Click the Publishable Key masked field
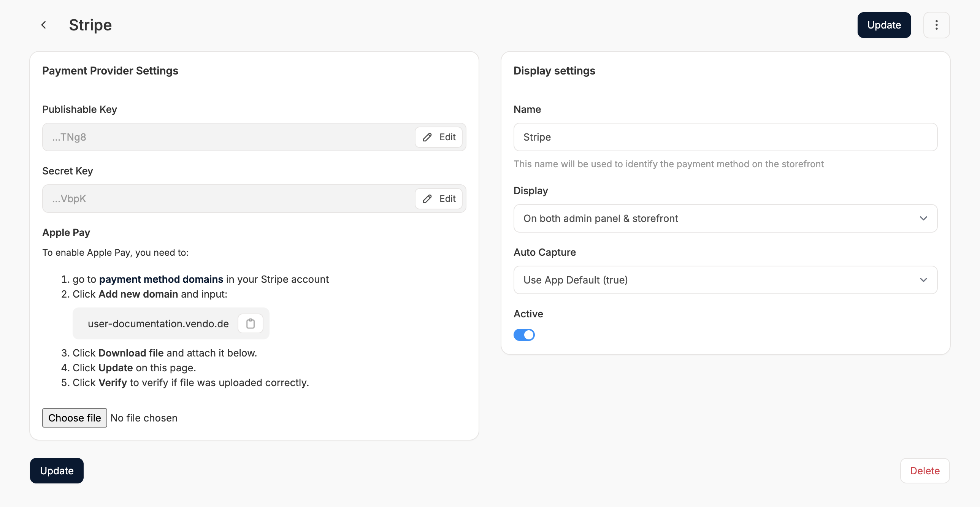Image resolution: width=980 pixels, height=507 pixels. point(228,137)
